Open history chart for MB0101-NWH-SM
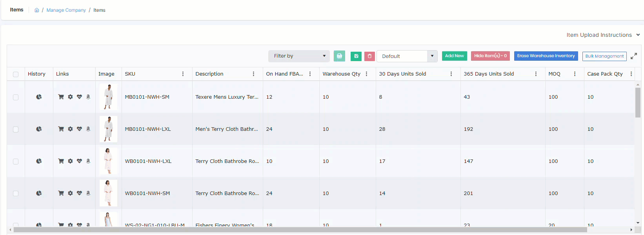Viewport: 644px width, 235px height. (39, 97)
